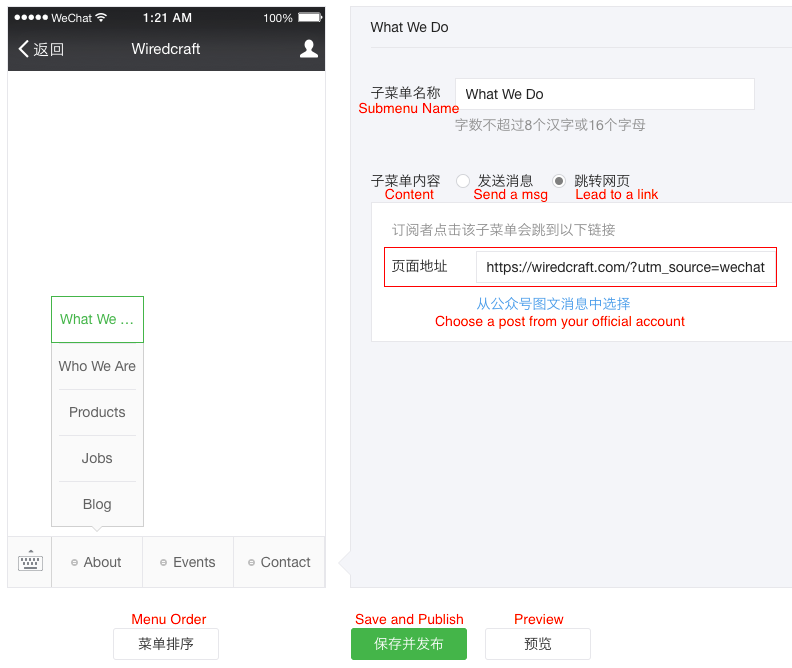Open the About menu
The height and width of the screenshot is (668, 792).
click(96, 562)
